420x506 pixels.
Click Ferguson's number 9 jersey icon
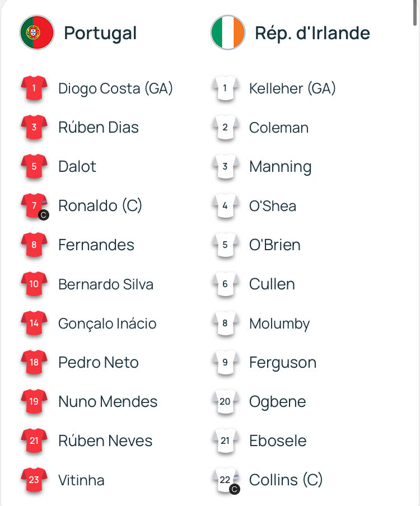pos(225,363)
